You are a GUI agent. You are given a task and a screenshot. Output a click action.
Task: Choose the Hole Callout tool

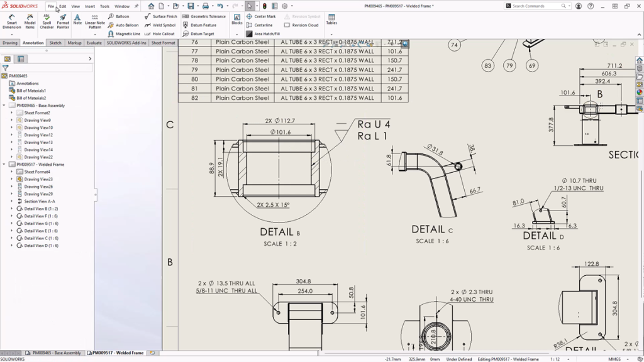[160, 34]
